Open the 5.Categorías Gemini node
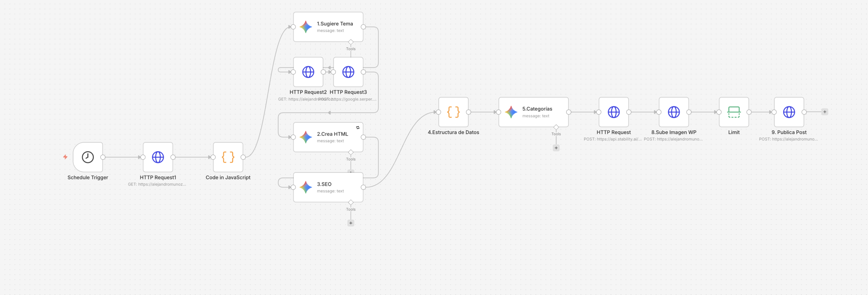This screenshot has width=868, height=295. click(x=534, y=112)
